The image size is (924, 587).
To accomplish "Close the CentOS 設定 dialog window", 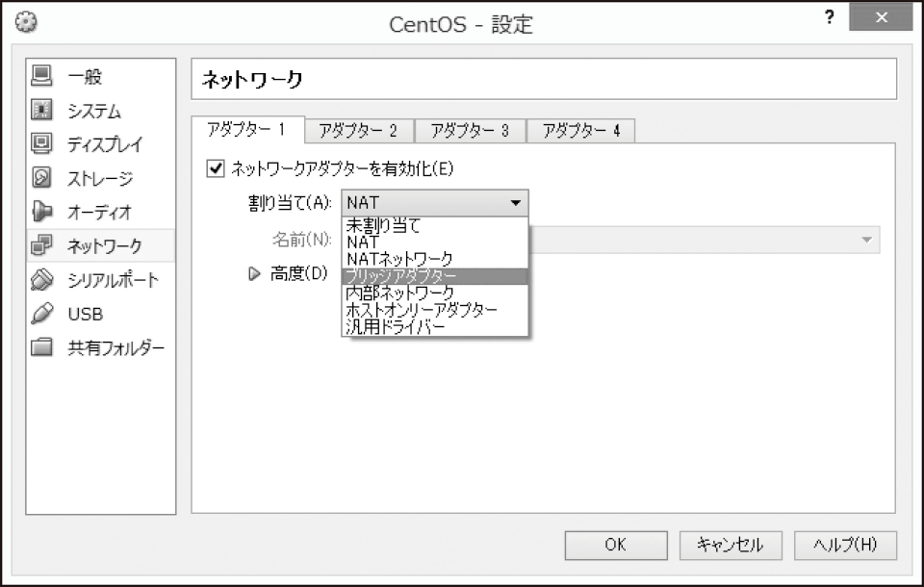I will (x=881, y=17).
